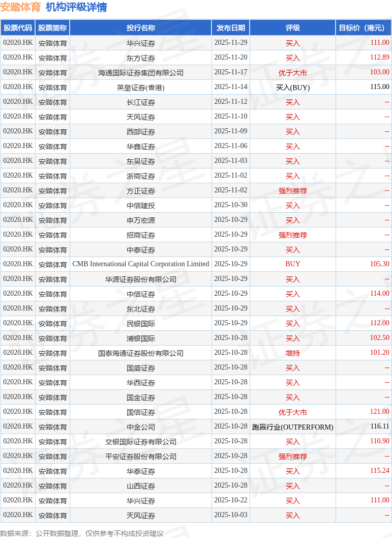The image size is (392, 538).
Task: Select CMB International Capital Corporation Limited cell
Action: point(141,264)
